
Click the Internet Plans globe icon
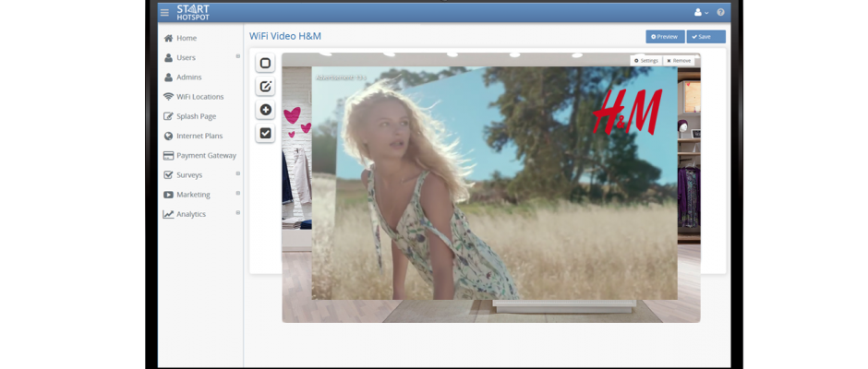pos(168,137)
